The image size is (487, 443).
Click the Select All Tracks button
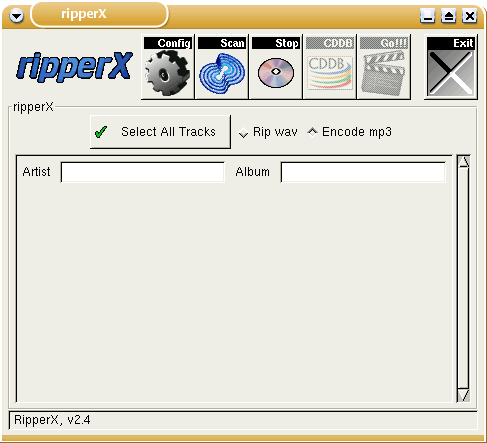click(160, 132)
